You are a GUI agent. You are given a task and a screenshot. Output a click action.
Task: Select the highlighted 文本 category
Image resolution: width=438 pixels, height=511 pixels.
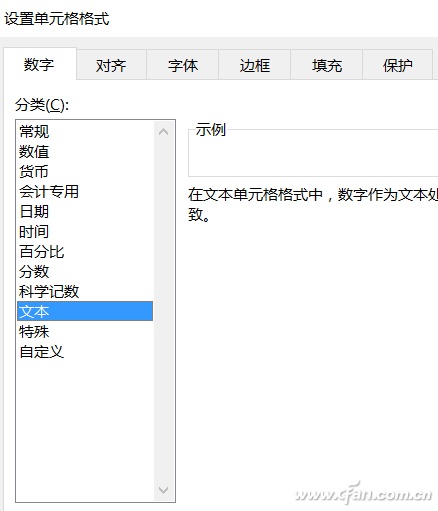[85, 311]
